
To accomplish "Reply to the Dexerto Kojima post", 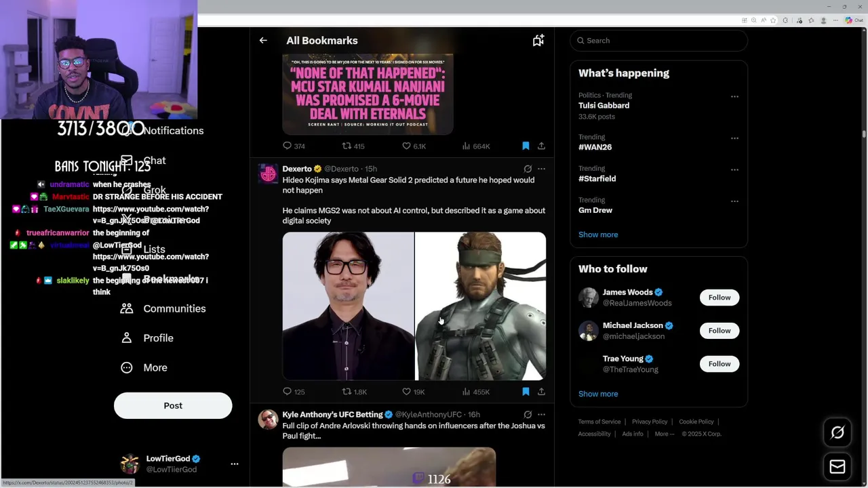I will coord(288,391).
